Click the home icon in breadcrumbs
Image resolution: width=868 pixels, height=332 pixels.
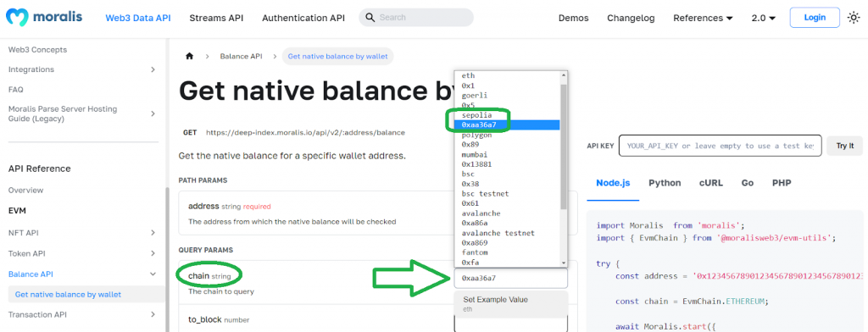tap(189, 57)
